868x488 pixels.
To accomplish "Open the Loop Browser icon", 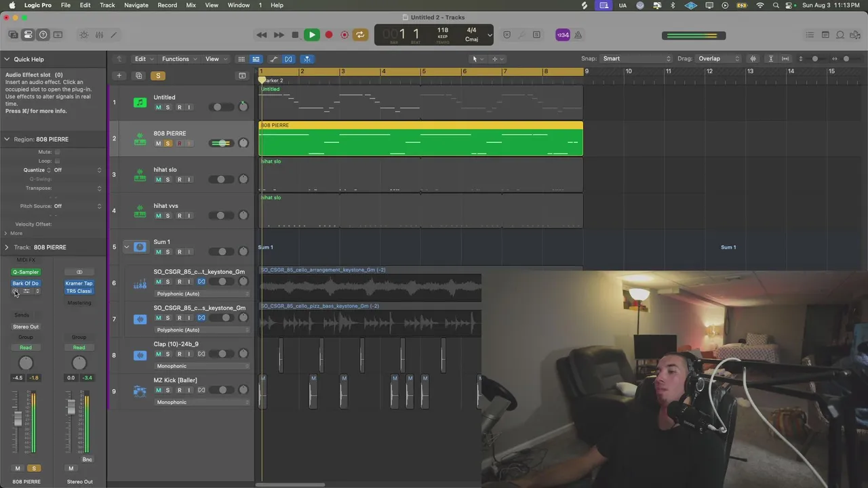I will tap(840, 35).
